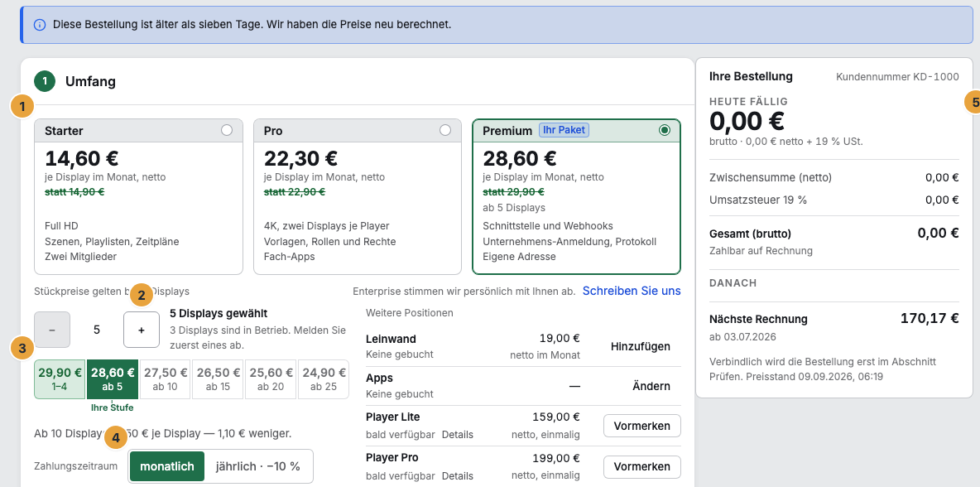
Task: Choose the 27,50 € tier from 10 displays
Action: click(x=166, y=379)
